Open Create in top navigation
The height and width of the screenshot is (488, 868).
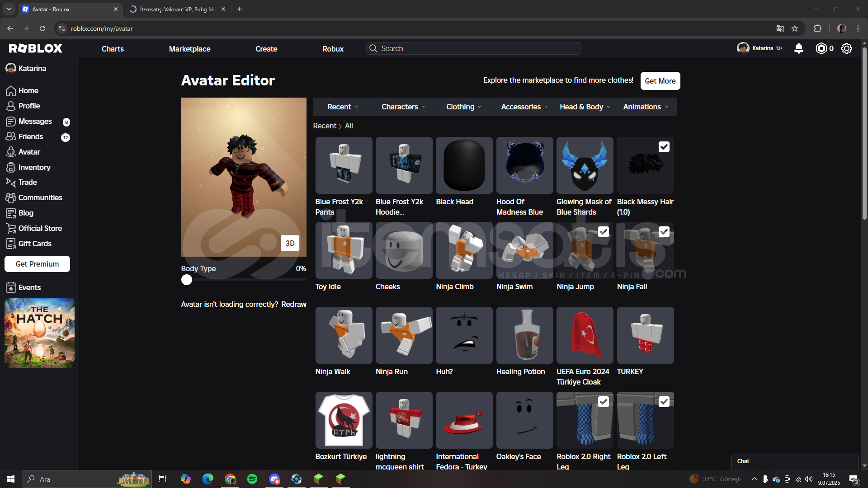[x=266, y=49]
